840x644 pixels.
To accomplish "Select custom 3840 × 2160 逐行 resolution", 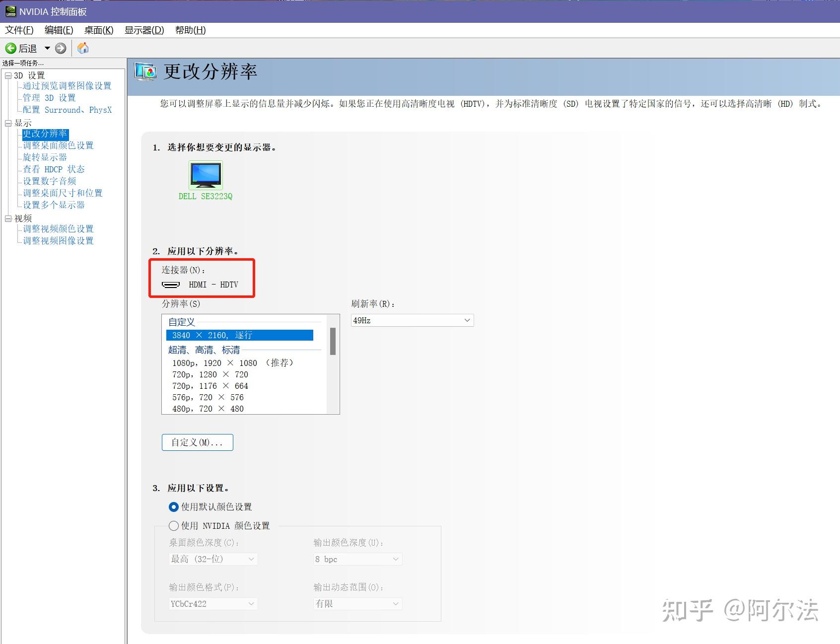I will coord(240,335).
